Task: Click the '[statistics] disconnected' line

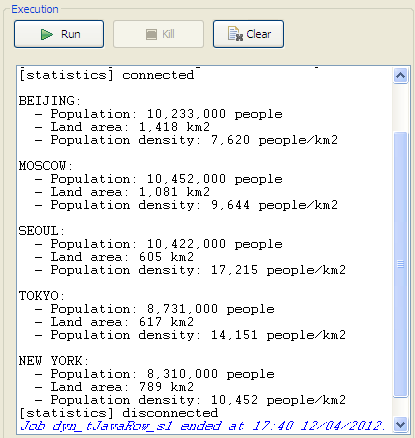Action: point(119,413)
